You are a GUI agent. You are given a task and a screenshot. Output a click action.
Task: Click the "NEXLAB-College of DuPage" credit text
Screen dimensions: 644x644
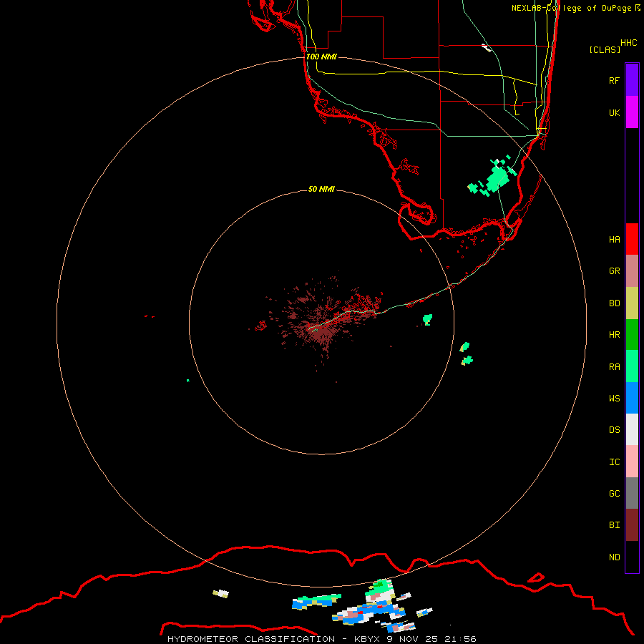(x=571, y=8)
